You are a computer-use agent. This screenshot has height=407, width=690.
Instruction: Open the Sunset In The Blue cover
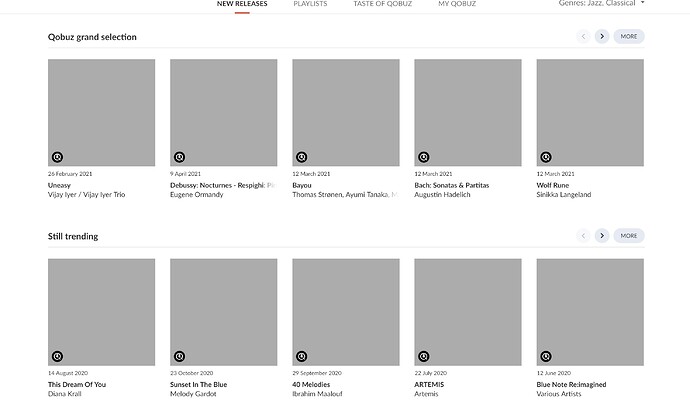point(224,312)
